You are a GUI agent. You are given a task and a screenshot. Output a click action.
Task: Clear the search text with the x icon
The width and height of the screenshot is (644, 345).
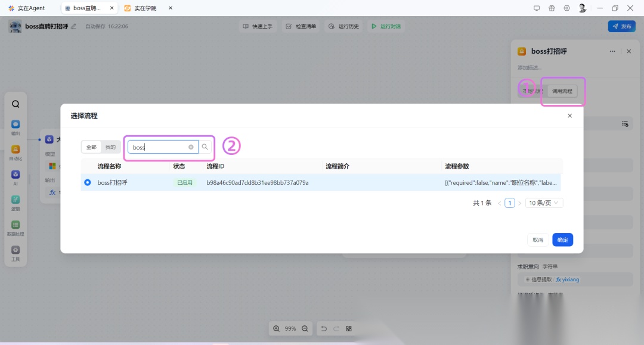coord(191,147)
